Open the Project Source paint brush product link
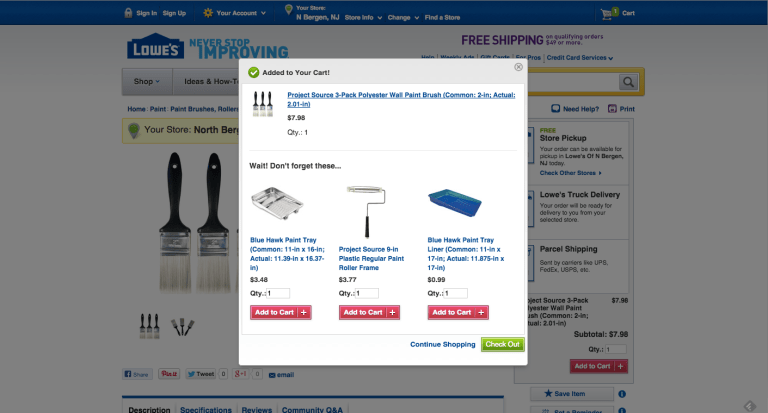Image resolution: width=768 pixels, height=413 pixels. (x=401, y=99)
